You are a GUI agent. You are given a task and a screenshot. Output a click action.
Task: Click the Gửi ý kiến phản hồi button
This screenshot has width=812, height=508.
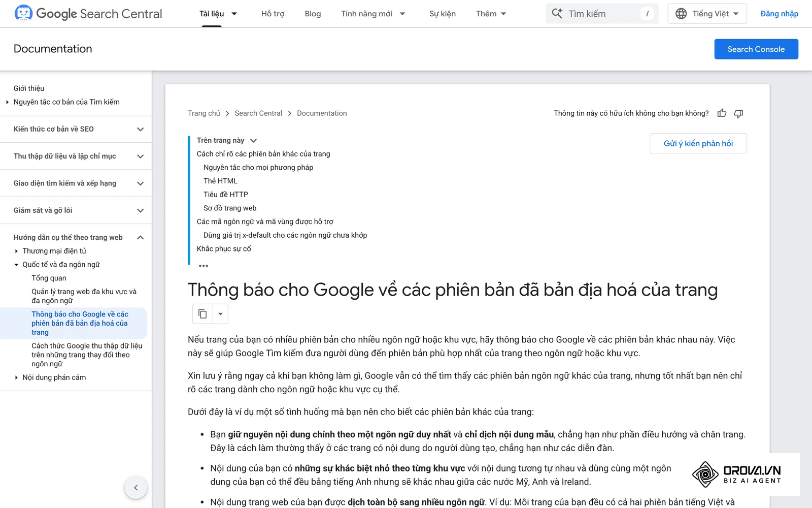pos(698,144)
